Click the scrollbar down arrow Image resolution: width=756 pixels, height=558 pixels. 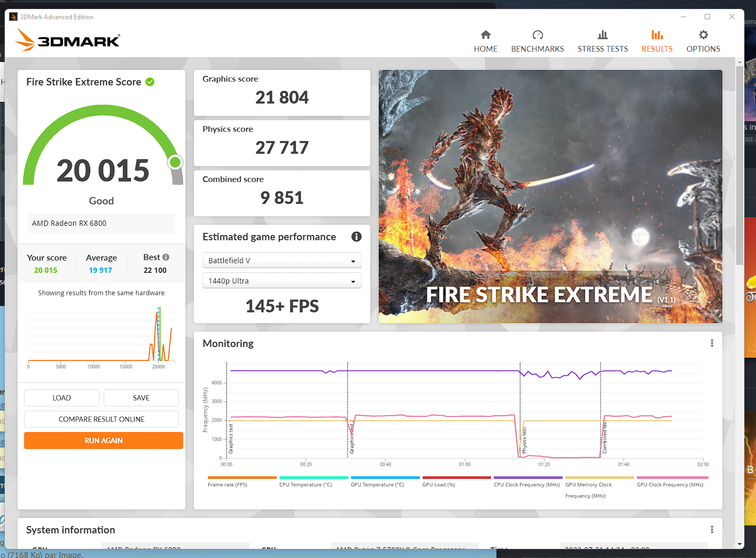[739, 544]
